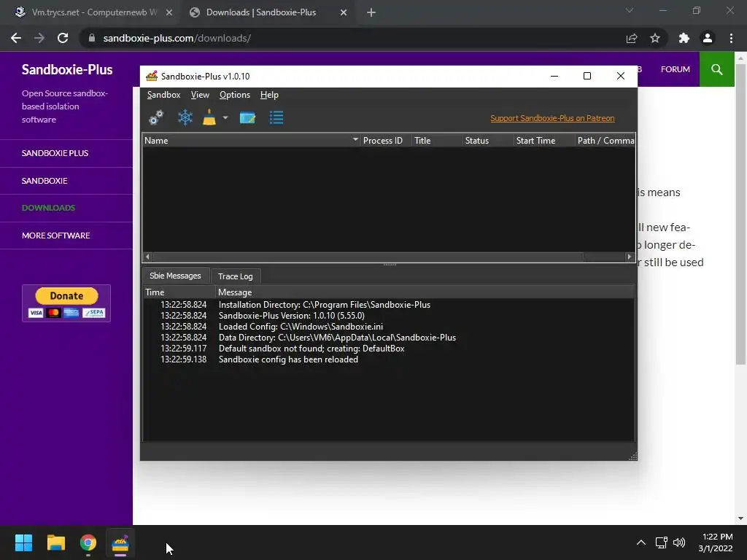Click the volume speaker tray icon
This screenshot has height=560, width=747.
[679, 542]
